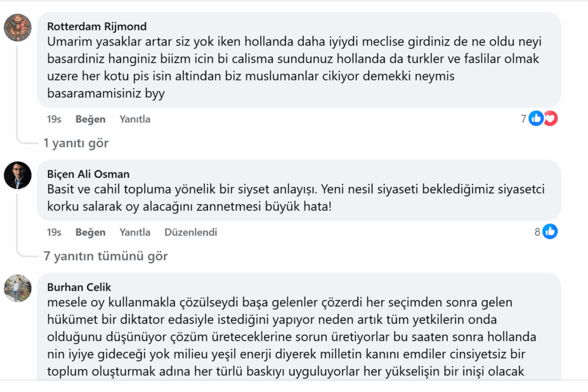This screenshot has width=588, height=392.
Task: Click Rotterdam Rijmond's profile avatar
Action: coord(18,28)
